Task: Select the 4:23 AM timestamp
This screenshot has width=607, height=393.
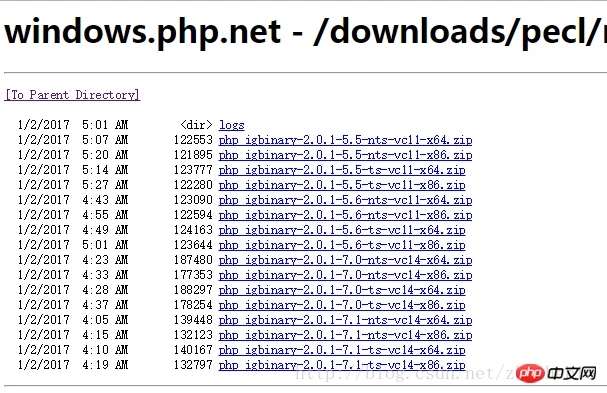Action: tap(105, 260)
